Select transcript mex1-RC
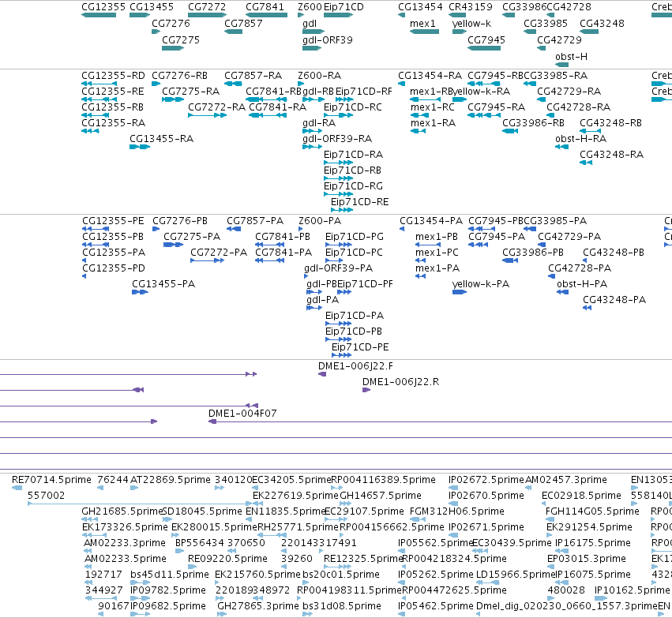The width and height of the screenshot is (672, 618). coord(433,107)
